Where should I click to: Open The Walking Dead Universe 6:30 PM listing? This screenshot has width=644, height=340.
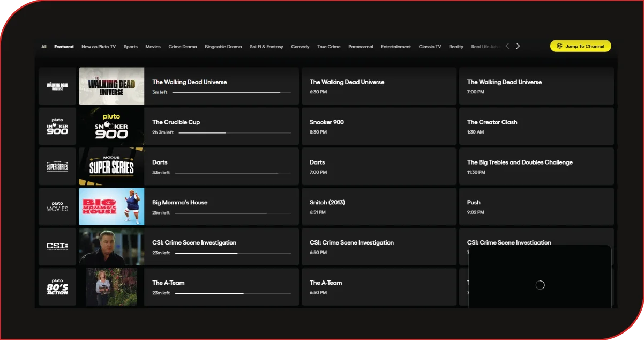click(x=379, y=86)
